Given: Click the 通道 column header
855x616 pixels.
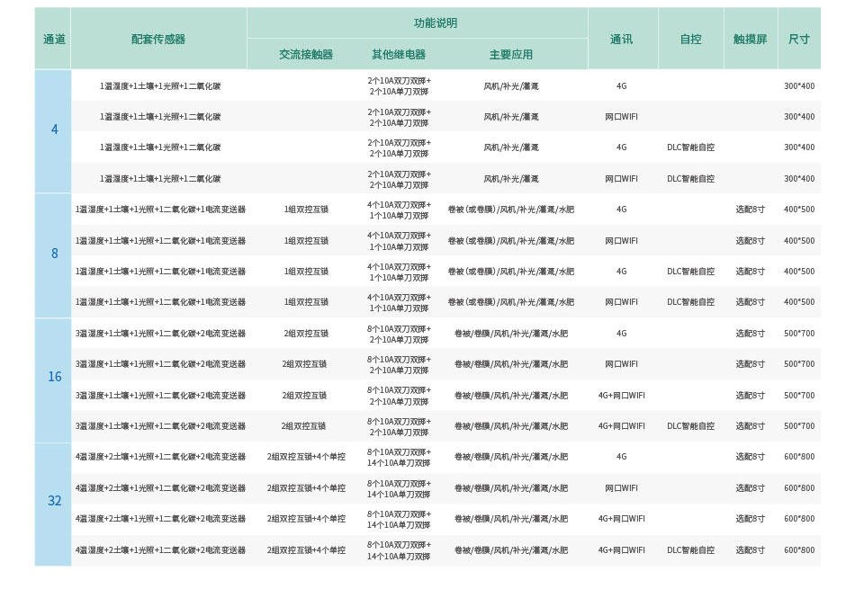Looking at the screenshot, I should point(52,39).
